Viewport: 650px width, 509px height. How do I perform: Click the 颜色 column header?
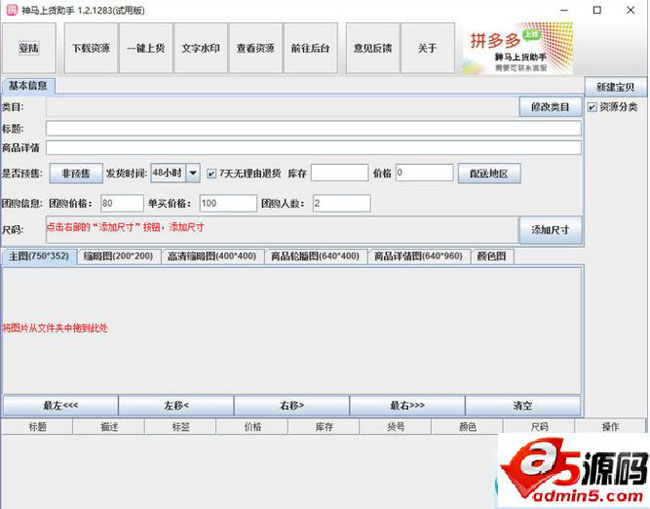(x=468, y=427)
